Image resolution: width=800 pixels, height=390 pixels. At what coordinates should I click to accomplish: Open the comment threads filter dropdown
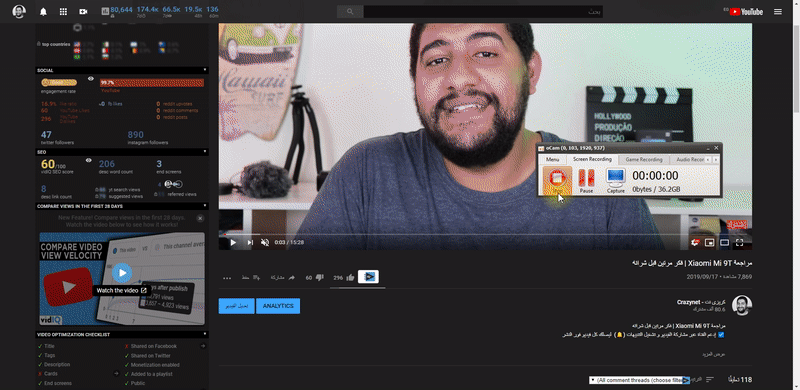click(639, 380)
